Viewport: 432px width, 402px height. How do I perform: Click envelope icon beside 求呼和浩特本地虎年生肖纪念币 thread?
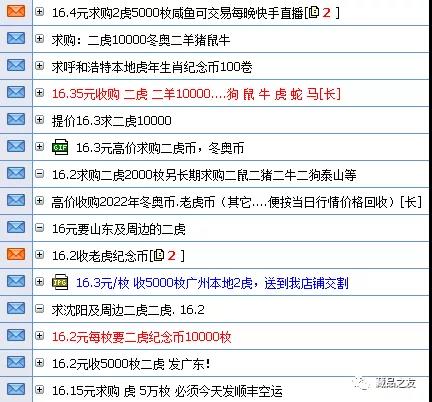16,65
